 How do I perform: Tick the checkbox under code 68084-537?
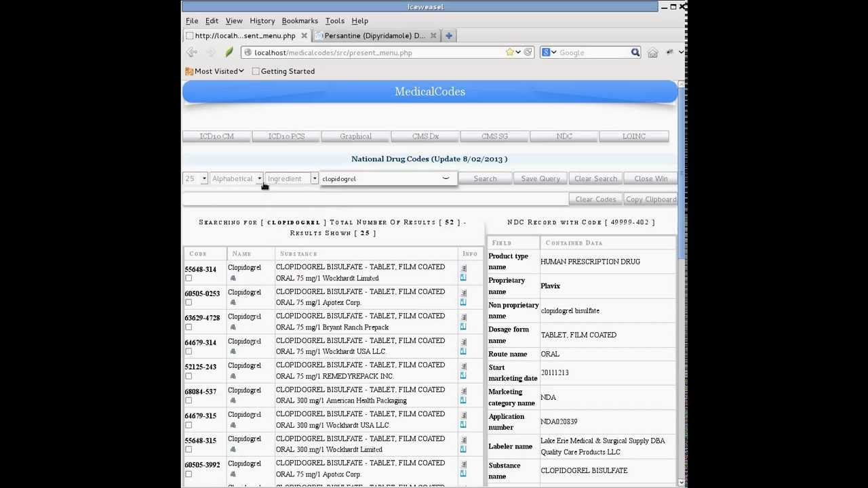pyautogui.click(x=189, y=401)
